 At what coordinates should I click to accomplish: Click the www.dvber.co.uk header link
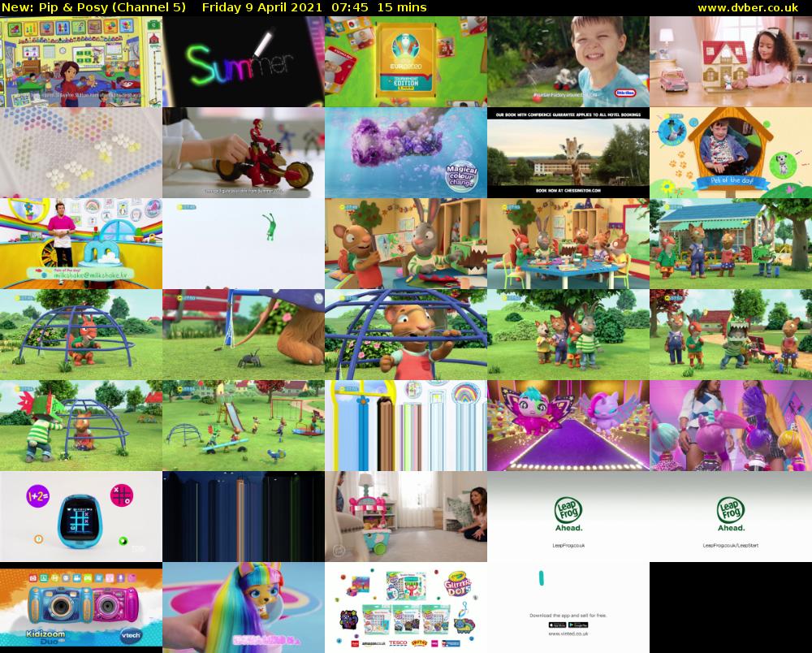[748, 8]
